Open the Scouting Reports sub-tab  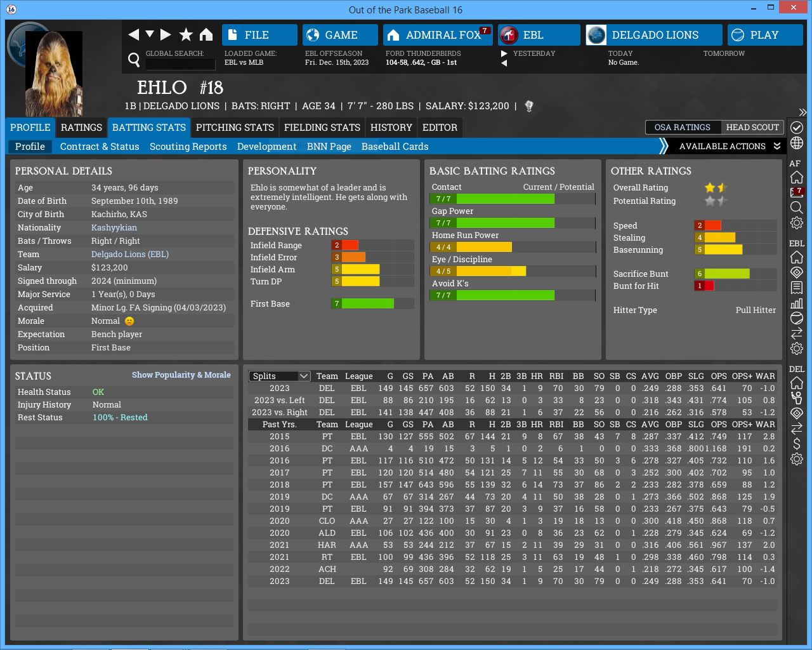(x=188, y=147)
